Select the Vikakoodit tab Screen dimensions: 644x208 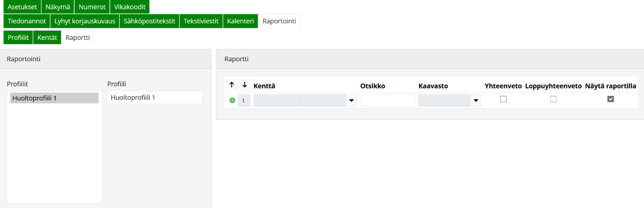coord(130,7)
